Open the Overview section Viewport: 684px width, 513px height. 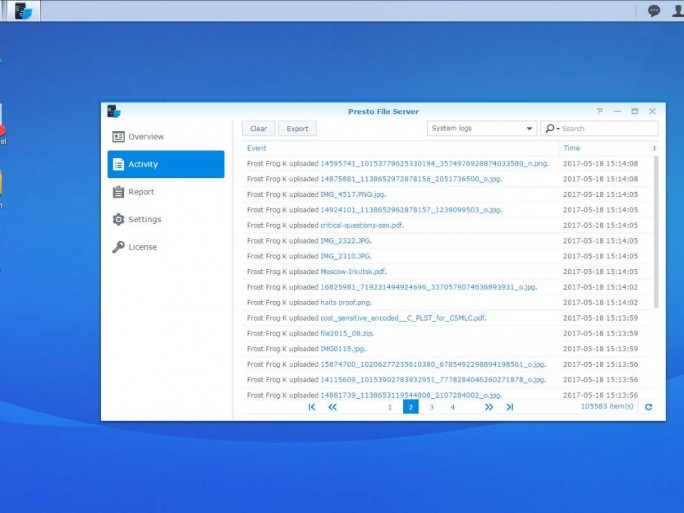coord(166,137)
